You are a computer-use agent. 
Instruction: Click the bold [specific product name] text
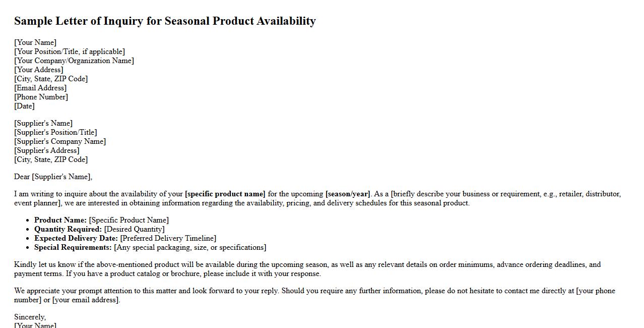point(225,194)
